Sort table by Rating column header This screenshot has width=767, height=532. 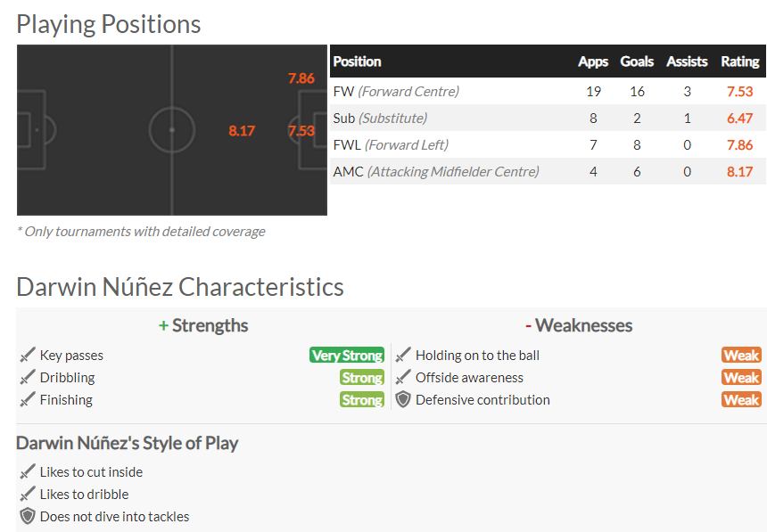(x=740, y=61)
